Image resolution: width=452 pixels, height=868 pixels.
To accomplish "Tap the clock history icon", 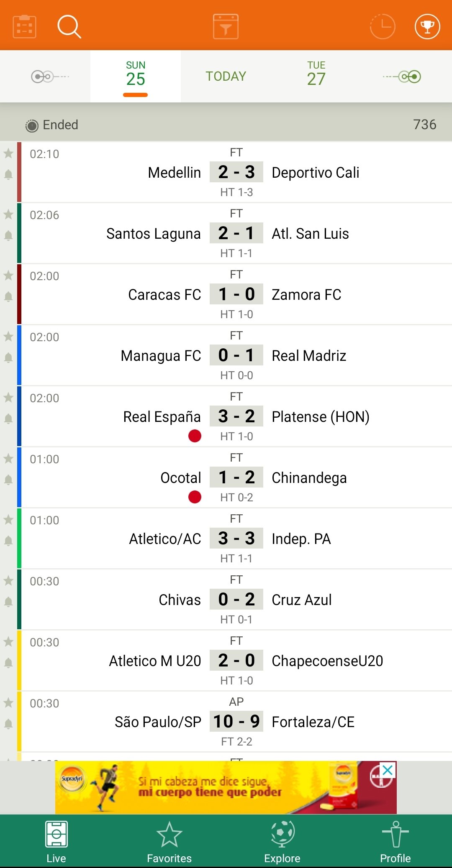I will point(383,26).
